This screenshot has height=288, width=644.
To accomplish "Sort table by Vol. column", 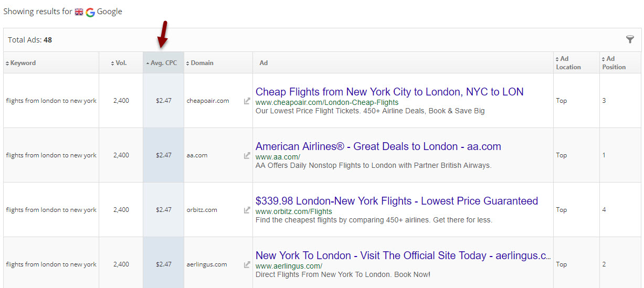I will coord(121,63).
